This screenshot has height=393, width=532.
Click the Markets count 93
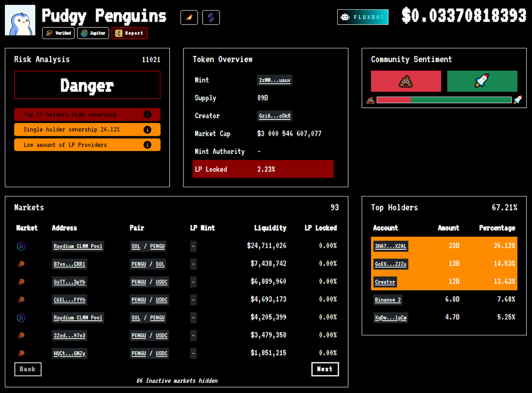pyautogui.click(x=335, y=208)
